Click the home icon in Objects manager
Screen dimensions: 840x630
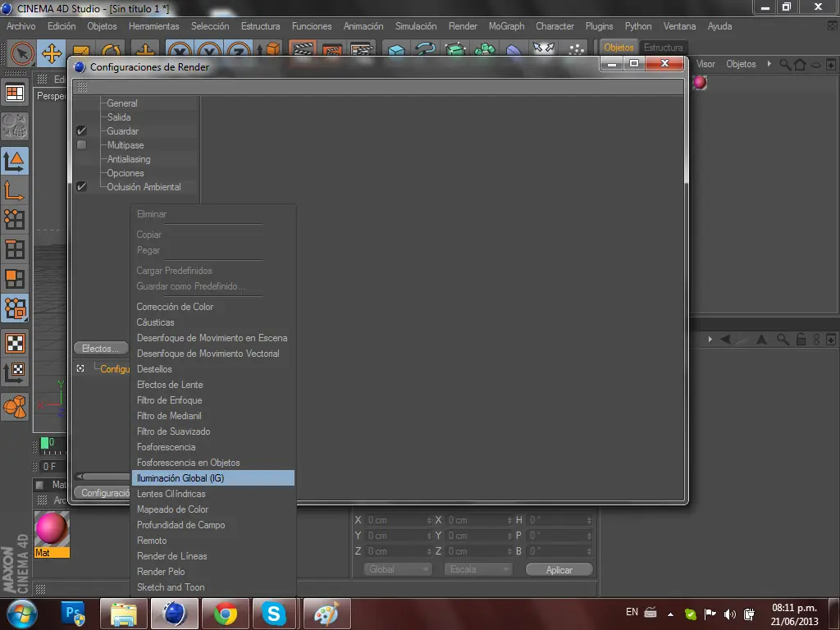click(x=800, y=64)
